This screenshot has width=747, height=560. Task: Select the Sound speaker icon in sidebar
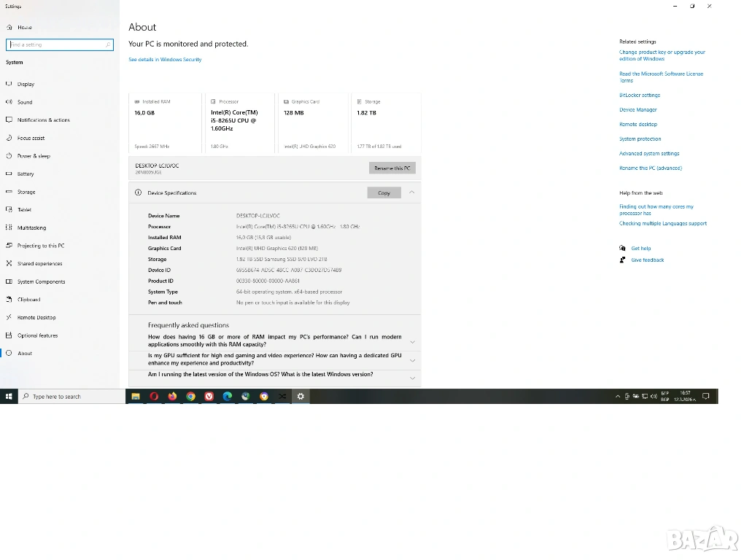point(9,102)
